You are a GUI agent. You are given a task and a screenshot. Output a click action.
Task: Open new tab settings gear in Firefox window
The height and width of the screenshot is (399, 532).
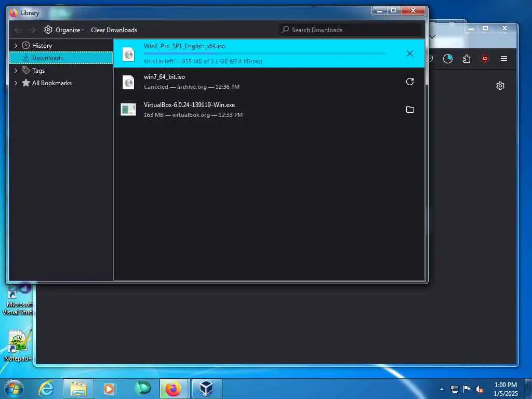point(500,86)
